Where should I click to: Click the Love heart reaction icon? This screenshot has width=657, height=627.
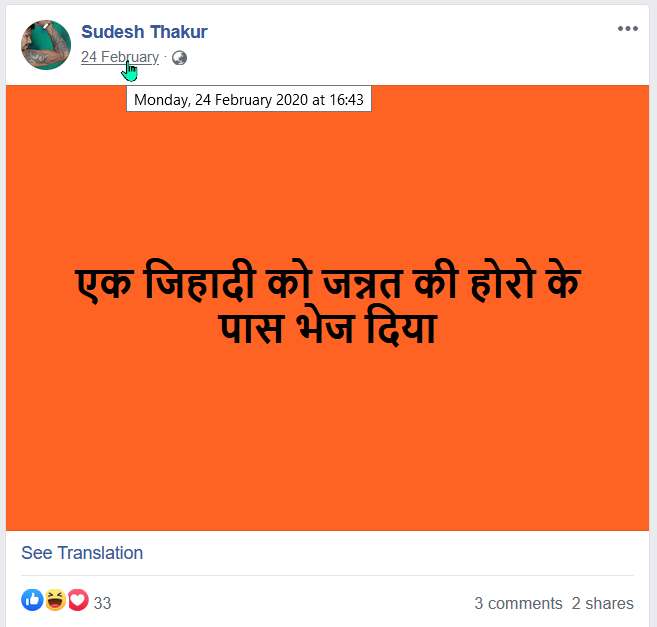[x=77, y=601]
